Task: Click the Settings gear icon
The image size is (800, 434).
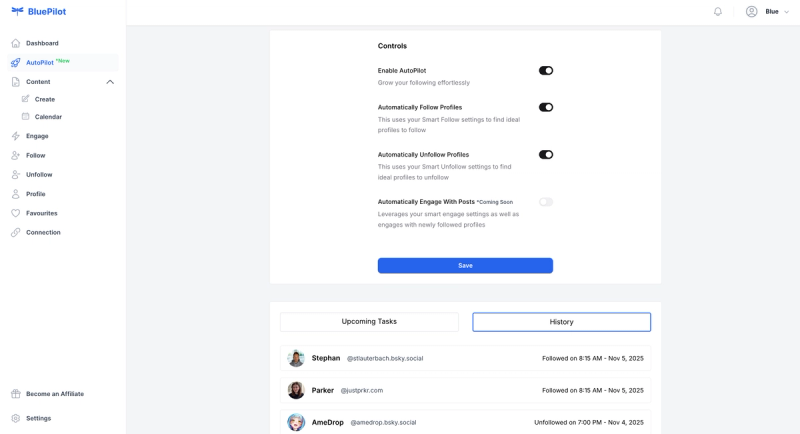Action: click(16, 418)
